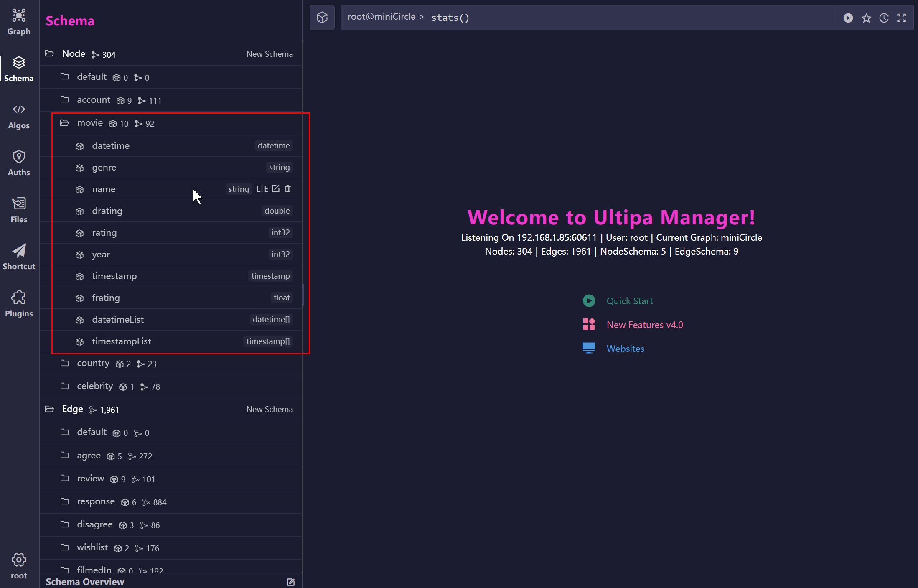Expand the celebrity node schema

(x=64, y=386)
